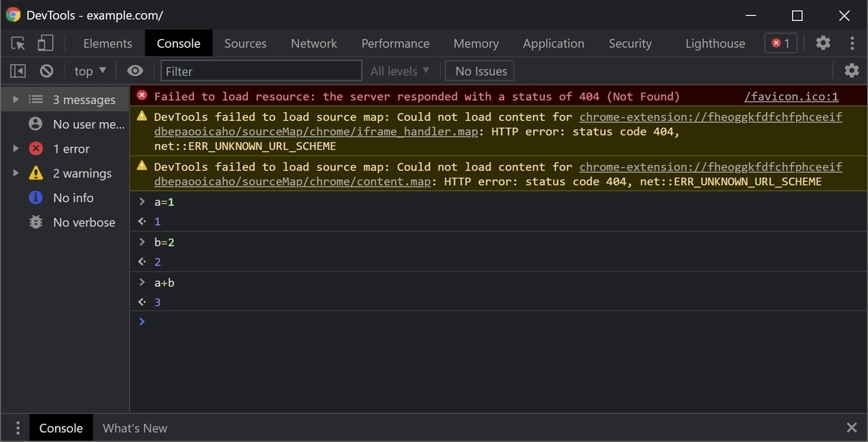Open the Elements tab

[x=108, y=43]
